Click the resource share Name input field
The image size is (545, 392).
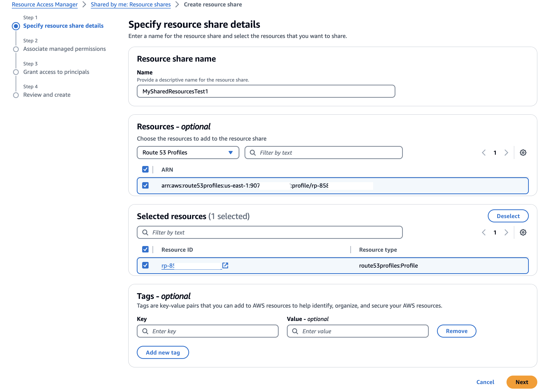coord(266,91)
